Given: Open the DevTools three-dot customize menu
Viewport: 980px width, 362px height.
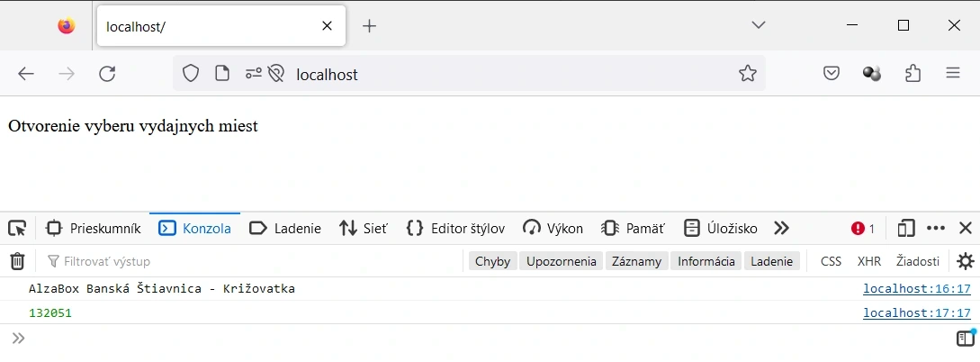Looking at the screenshot, I should pyautogui.click(x=936, y=228).
